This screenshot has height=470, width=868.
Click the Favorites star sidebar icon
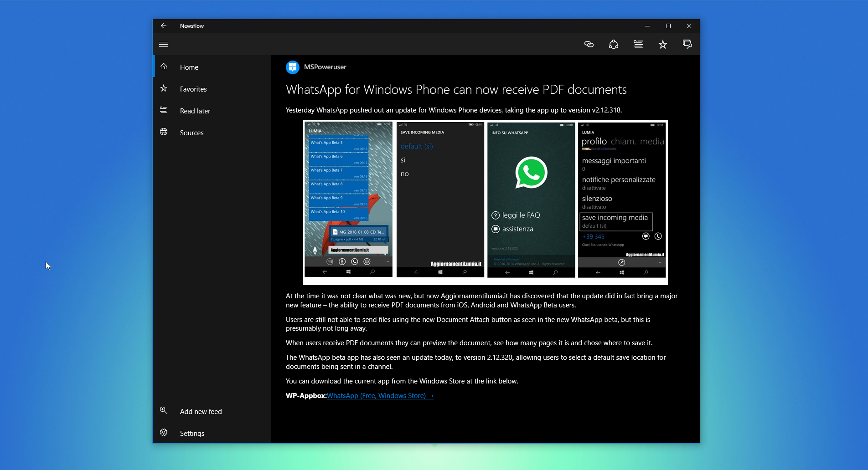pos(164,88)
